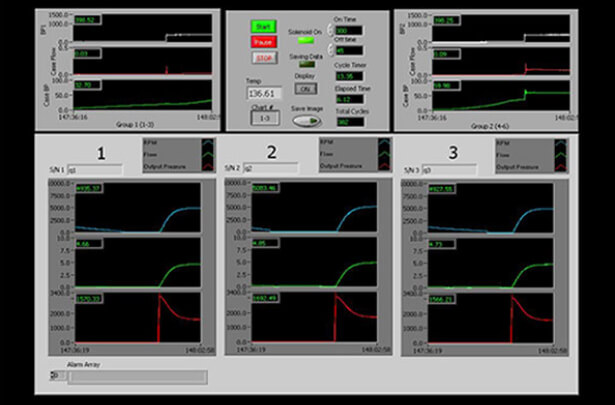Open the Chart # selector showing 1-3

(265, 118)
